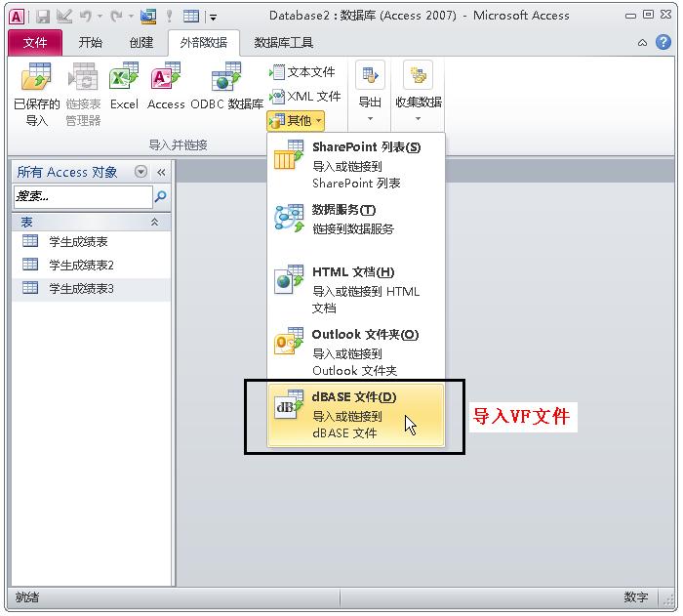Click the 已保存的导入 icon
Screen dimensions: 683x616
click(x=37, y=94)
